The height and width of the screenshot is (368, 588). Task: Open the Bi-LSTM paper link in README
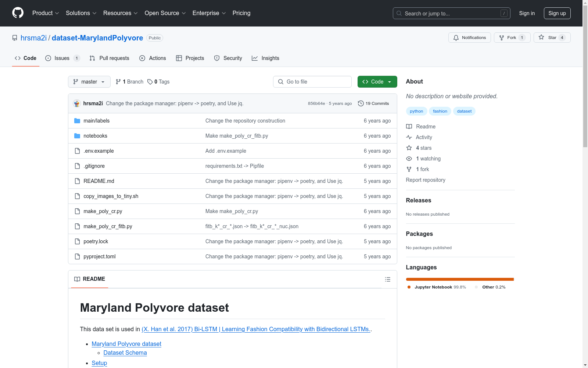click(256, 329)
